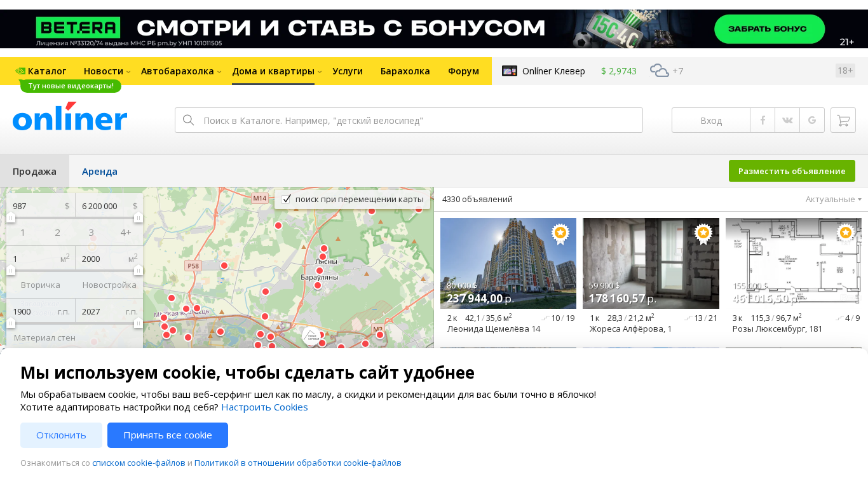Click the premium star badge on Леонида Щемелёва listing
This screenshot has width=868, height=488.
pyautogui.click(x=560, y=234)
